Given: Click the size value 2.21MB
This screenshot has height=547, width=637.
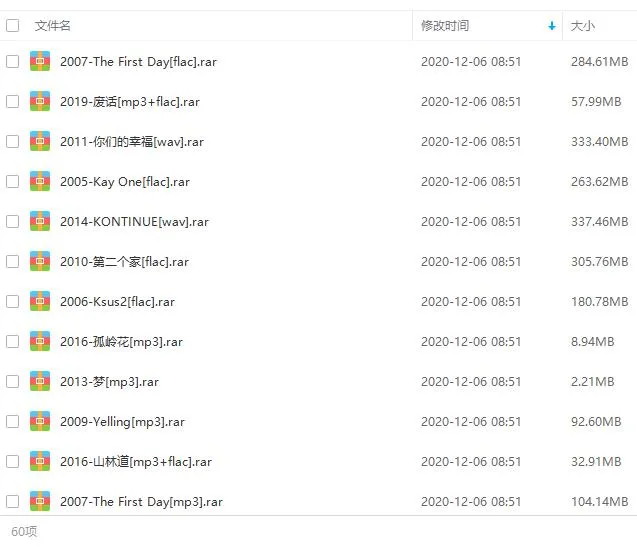Looking at the screenshot, I should (x=592, y=382).
